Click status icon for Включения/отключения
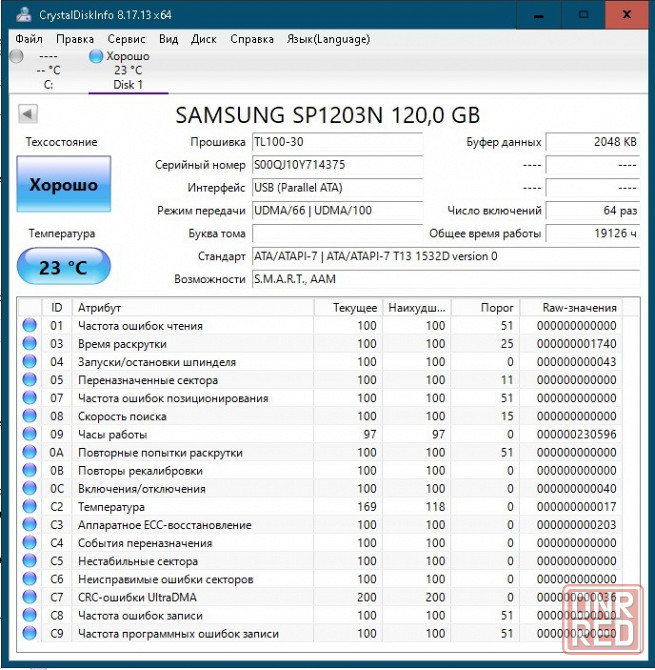 (29, 488)
